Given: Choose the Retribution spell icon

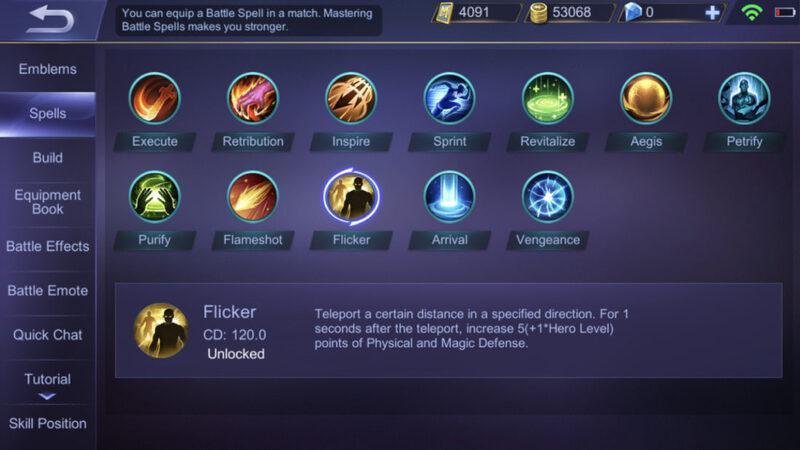Looking at the screenshot, I should click(x=253, y=98).
